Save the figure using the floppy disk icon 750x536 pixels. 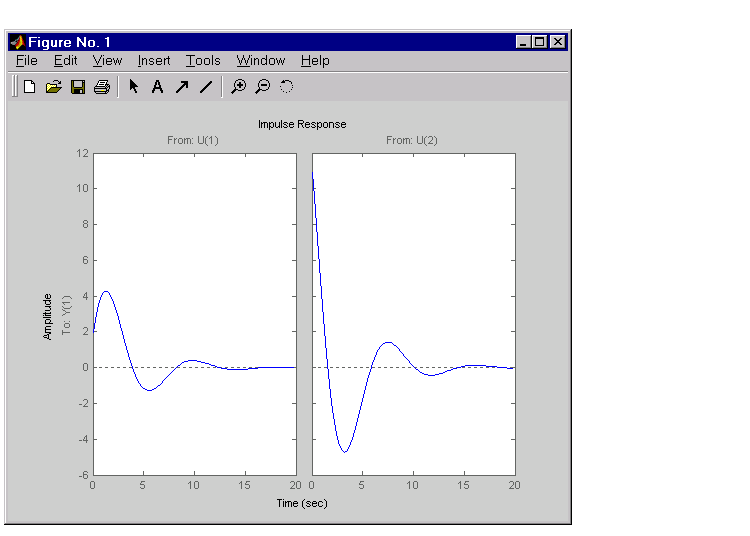click(78, 87)
